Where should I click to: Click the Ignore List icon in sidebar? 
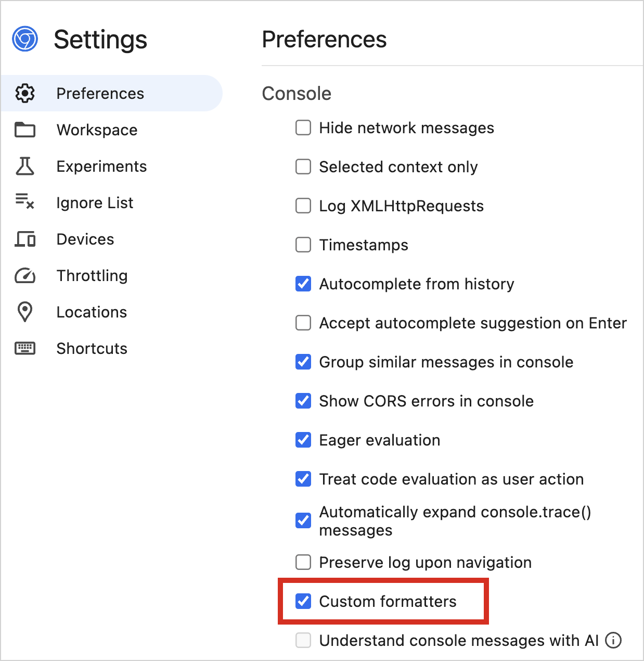[24, 202]
